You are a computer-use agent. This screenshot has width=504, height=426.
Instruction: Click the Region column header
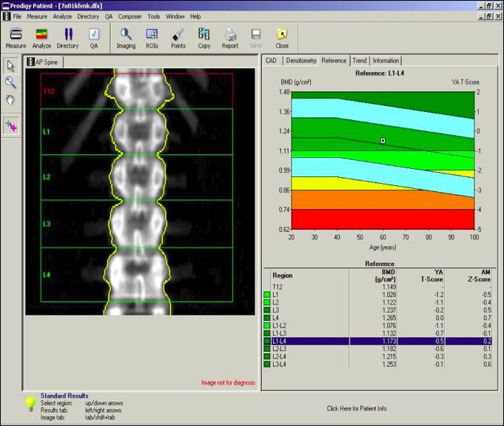pyautogui.click(x=283, y=276)
